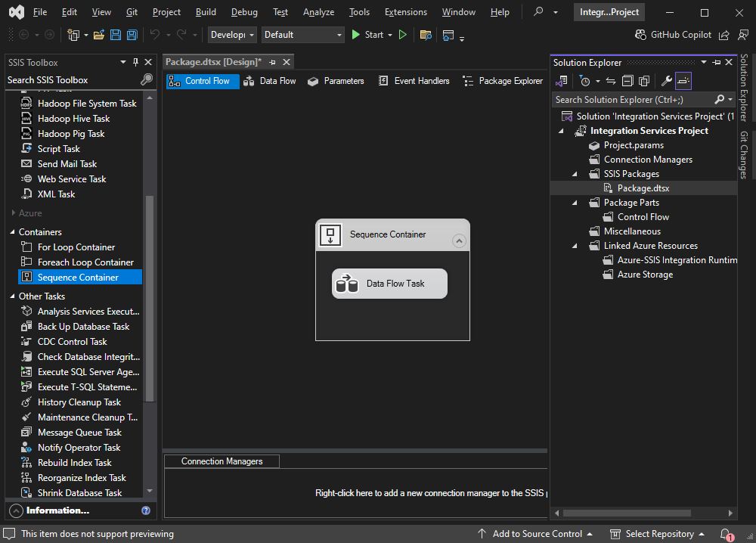The width and height of the screenshot is (756, 543).
Task: Select the Script Task toolbox icon
Action: click(26, 148)
